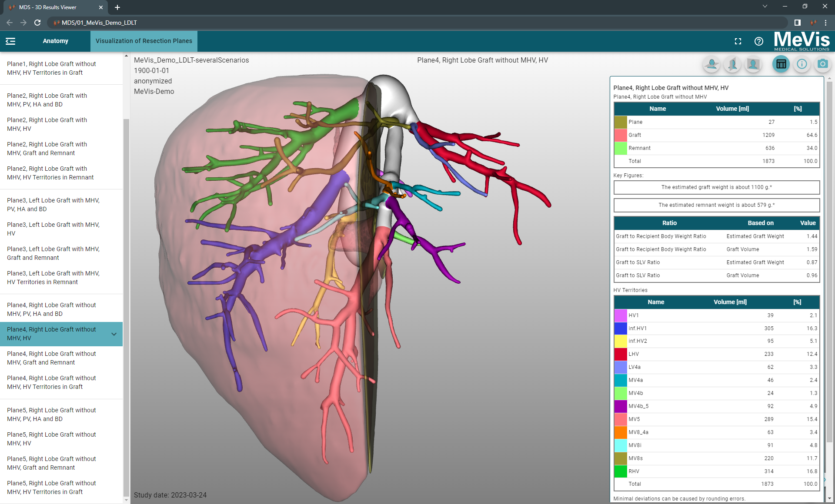Click the Graft to SLV Ratio value 0.96
Screen dimensions: 835x504
812,275
